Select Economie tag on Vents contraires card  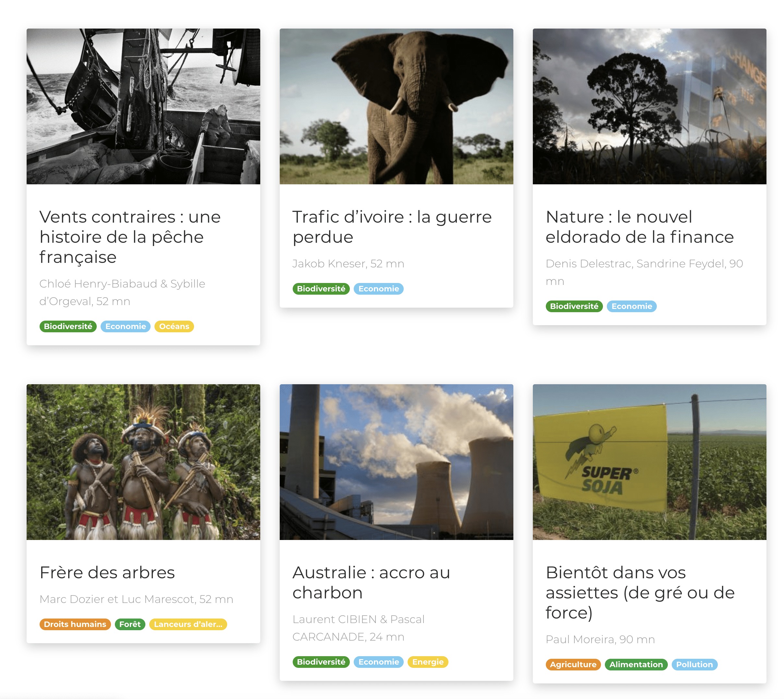[x=126, y=326]
